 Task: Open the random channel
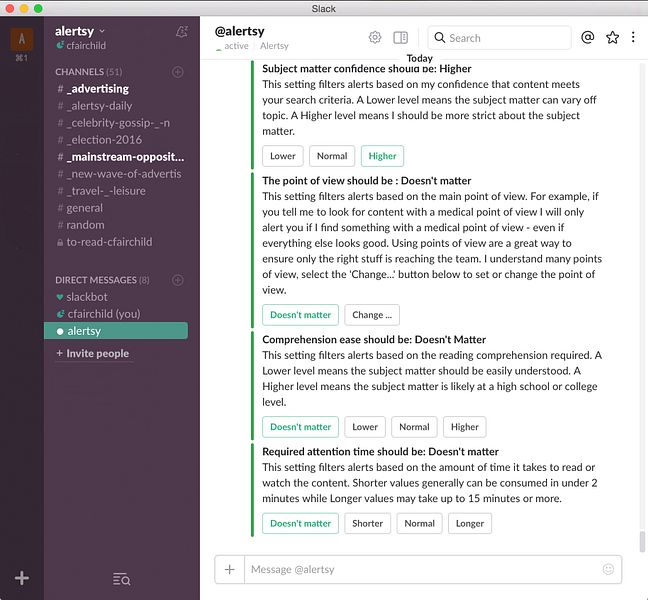(x=116, y=225)
